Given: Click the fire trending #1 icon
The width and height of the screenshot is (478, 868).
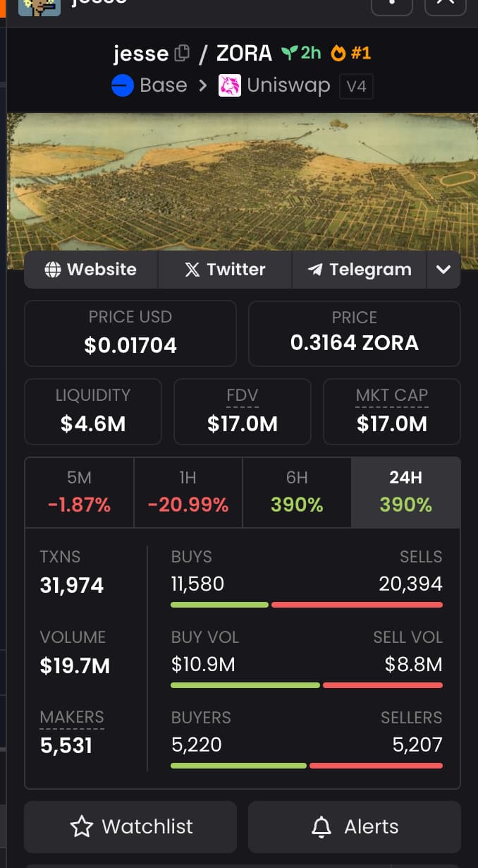Looking at the screenshot, I should pos(338,53).
